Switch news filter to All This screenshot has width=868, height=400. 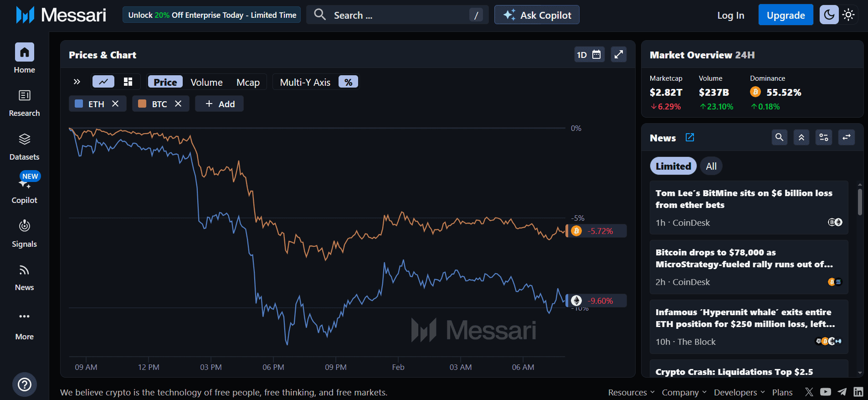pos(711,166)
